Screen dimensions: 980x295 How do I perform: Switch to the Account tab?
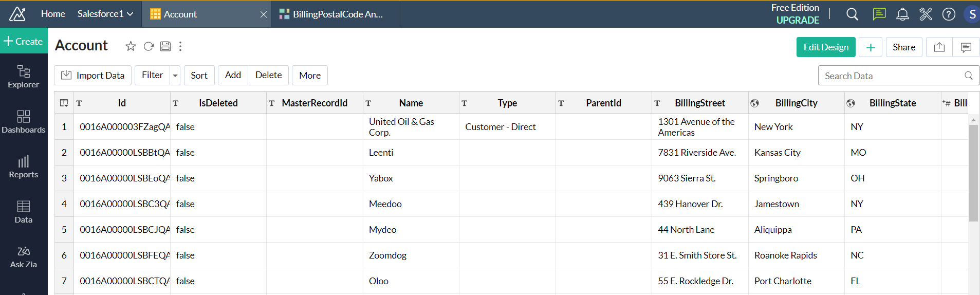205,14
